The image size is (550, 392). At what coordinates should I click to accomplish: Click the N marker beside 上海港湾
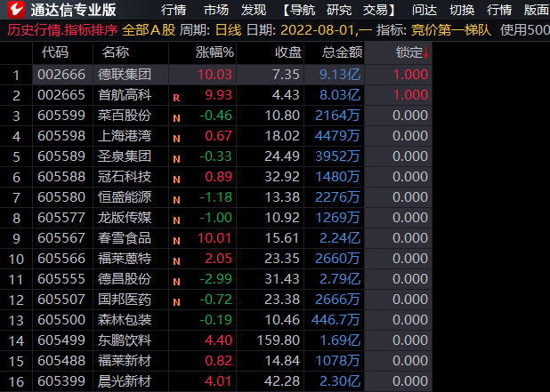176,139
